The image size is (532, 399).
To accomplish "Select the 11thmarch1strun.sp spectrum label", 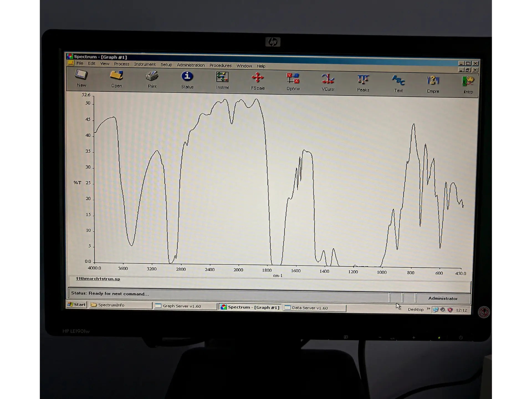I will (x=98, y=279).
